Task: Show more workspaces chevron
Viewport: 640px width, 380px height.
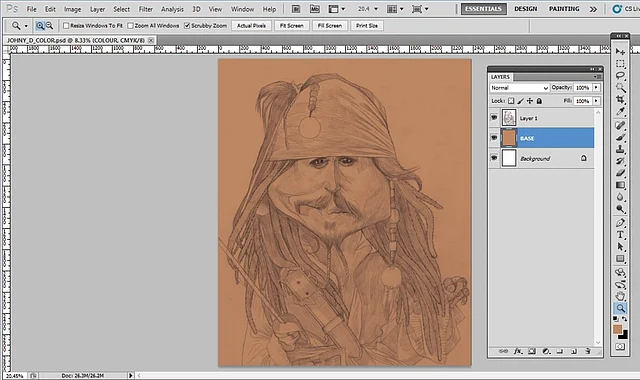Action: click(x=593, y=9)
